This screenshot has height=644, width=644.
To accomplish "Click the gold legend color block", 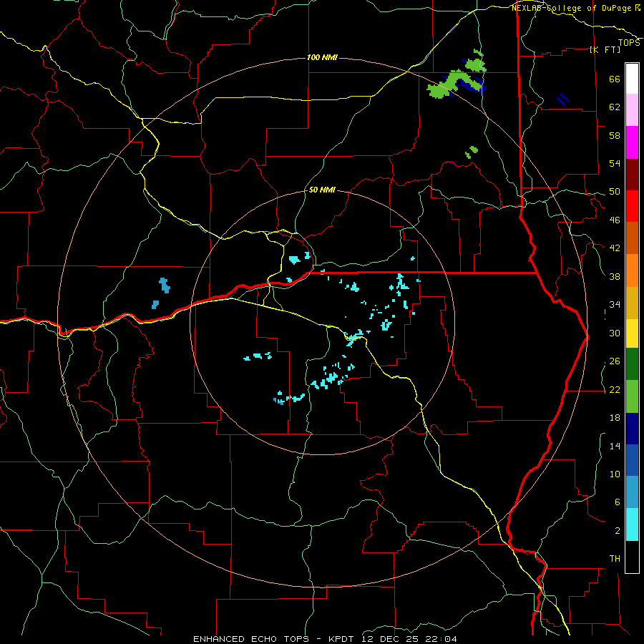I will coord(632,303).
